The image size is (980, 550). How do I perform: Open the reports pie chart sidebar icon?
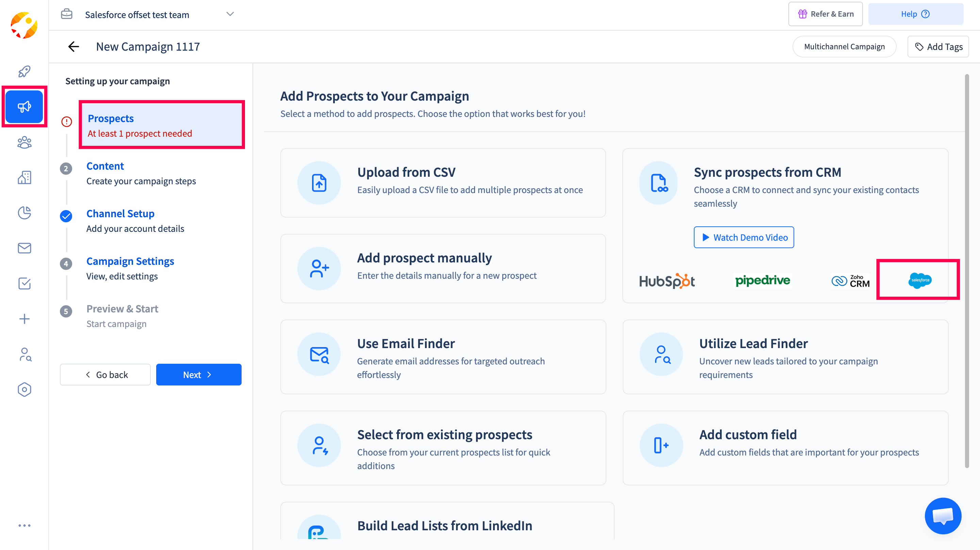click(x=24, y=213)
